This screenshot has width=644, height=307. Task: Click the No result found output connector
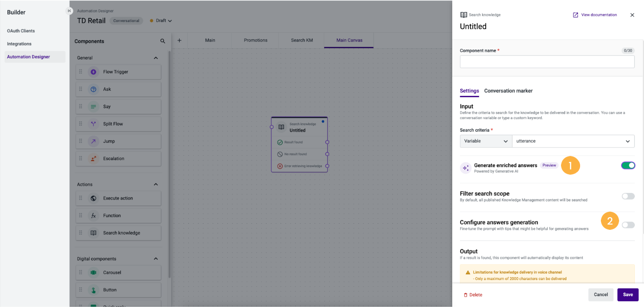coord(327,154)
